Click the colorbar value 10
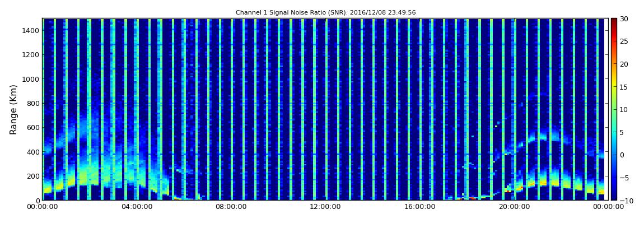Viewport: 644px width, 228px height. (624, 110)
